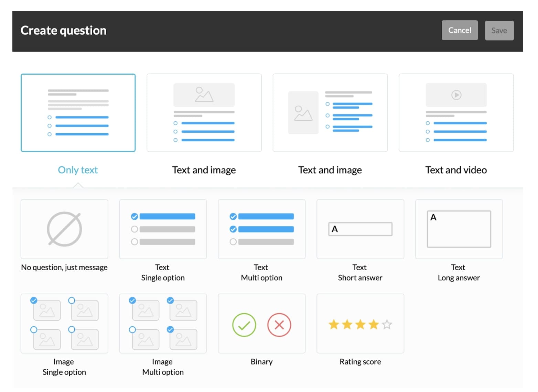Click the Cancel button
538x392 pixels.
tap(460, 30)
